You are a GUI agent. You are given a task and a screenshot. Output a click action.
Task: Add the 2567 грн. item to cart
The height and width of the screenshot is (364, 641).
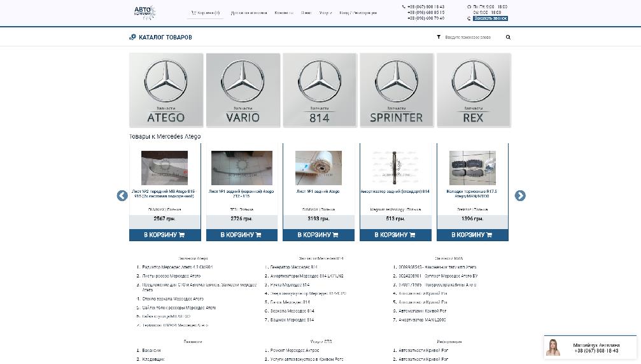[165, 235]
